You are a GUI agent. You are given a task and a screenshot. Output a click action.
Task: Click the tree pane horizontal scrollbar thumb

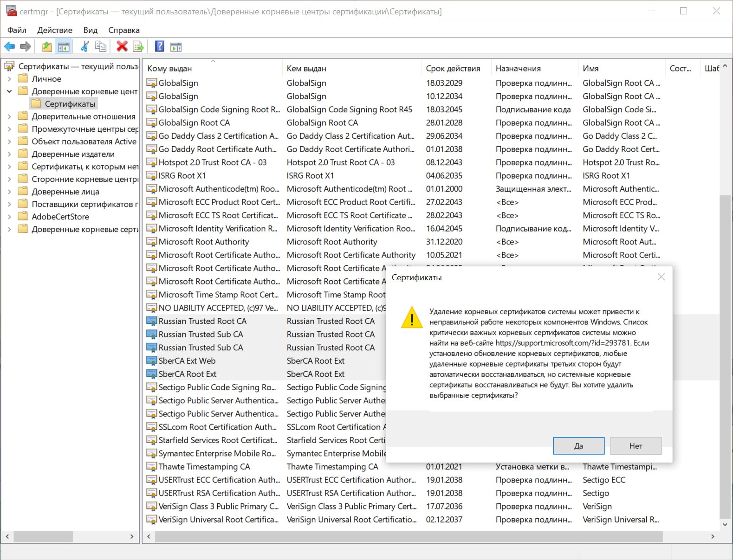tap(43, 536)
